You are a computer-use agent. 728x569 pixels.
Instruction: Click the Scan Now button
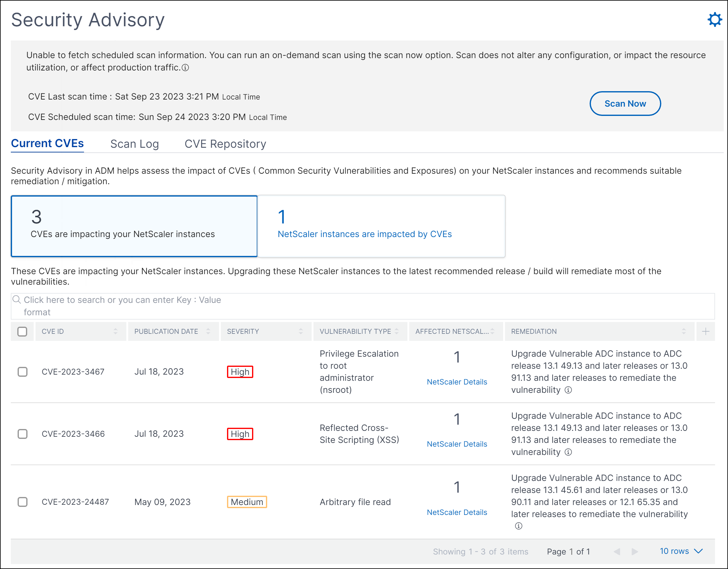[x=625, y=104]
